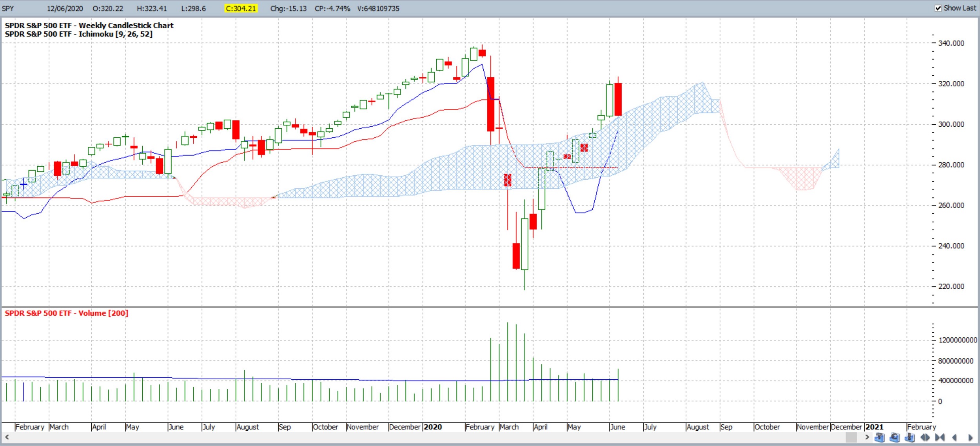Click the right triangle pan chart icon
Image resolution: width=980 pixels, height=446 pixels.
coord(971,437)
